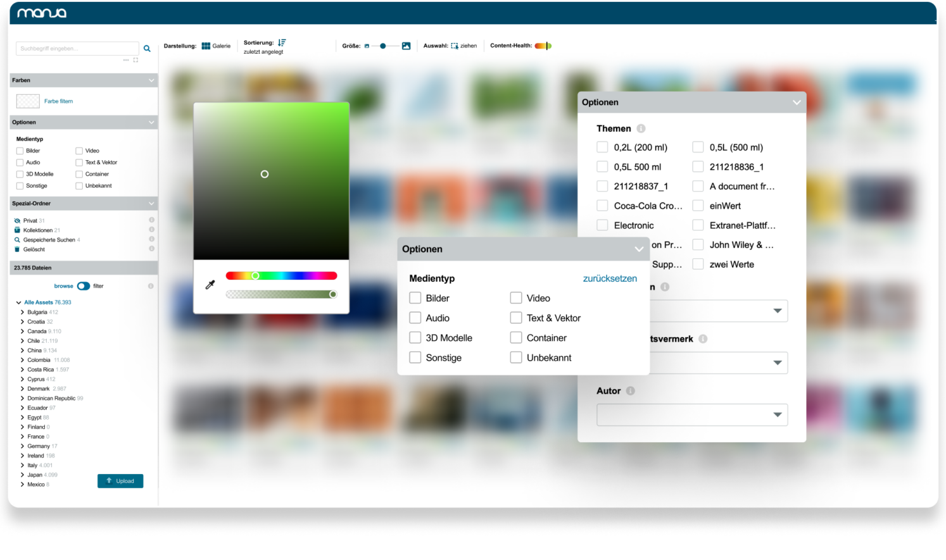
Task: Activate the Auswahl ziehen selection icon
Action: pos(454,46)
